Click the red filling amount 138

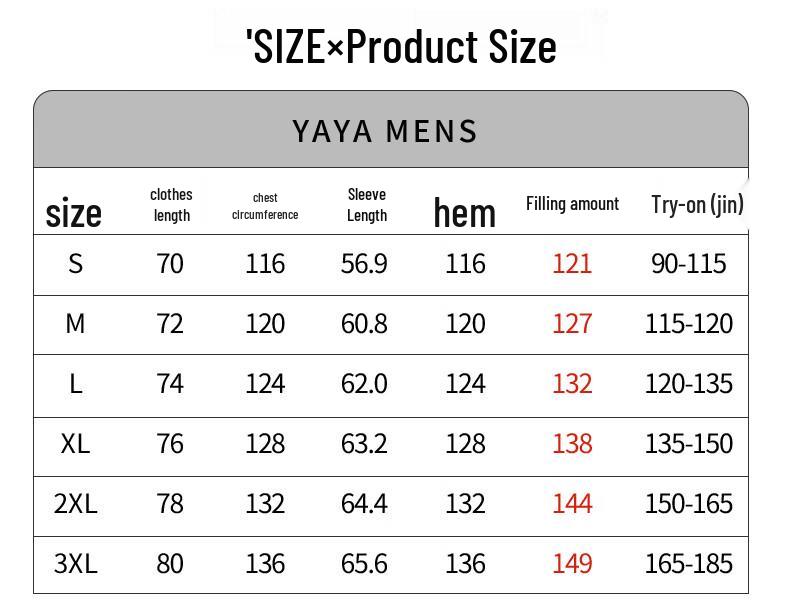(x=572, y=444)
